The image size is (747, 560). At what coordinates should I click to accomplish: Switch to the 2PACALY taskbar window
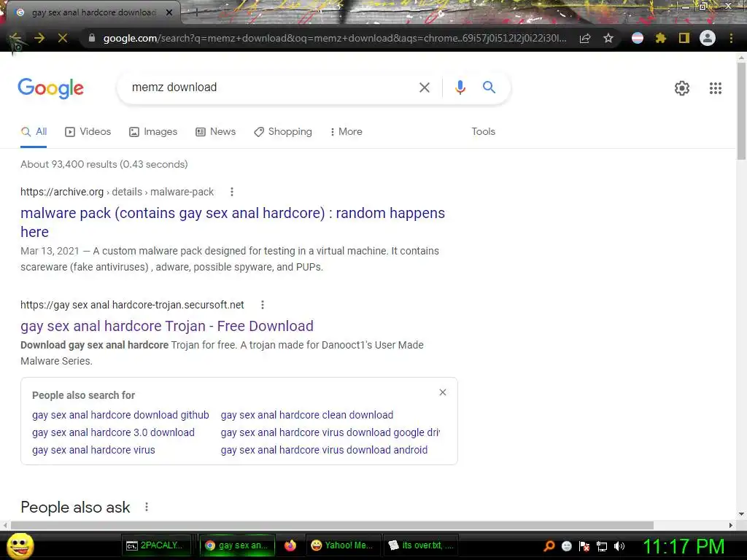point(155,545)
